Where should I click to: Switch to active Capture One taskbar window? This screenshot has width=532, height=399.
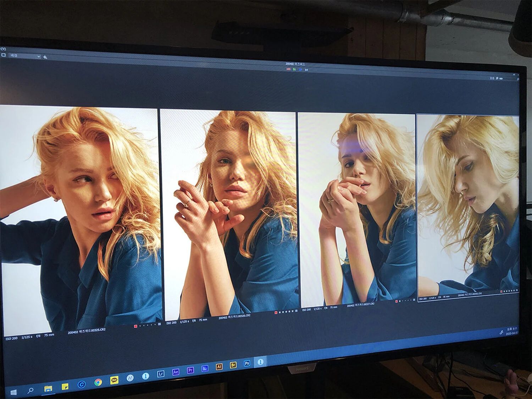(x=261, y=362)
